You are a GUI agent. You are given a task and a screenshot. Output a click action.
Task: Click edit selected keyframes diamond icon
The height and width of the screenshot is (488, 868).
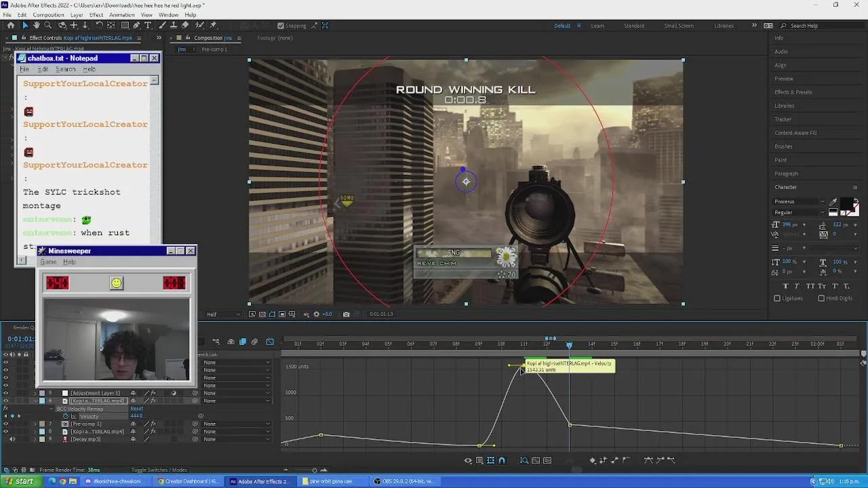tap(593, 460)
